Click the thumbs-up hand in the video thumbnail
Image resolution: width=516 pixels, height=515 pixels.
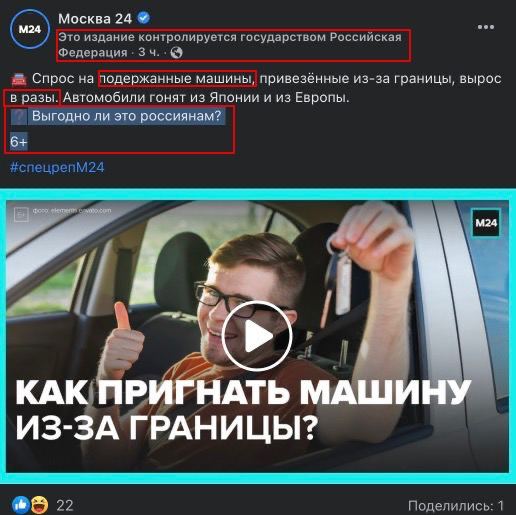pyautogui.click(x=124, y=340)
